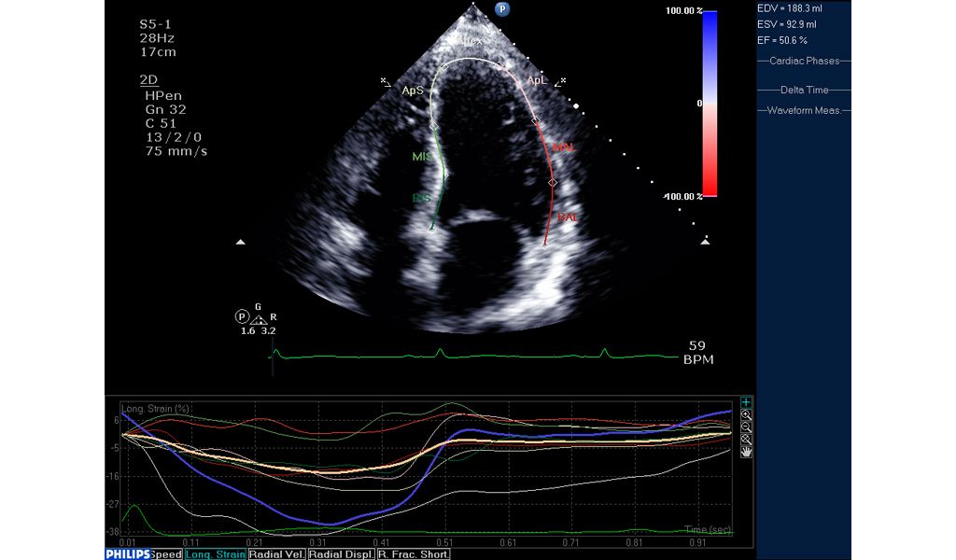This screenshot has height=560, width=956.
Task: Click the Waveform Meas. section header
Action: pos(804,111)
